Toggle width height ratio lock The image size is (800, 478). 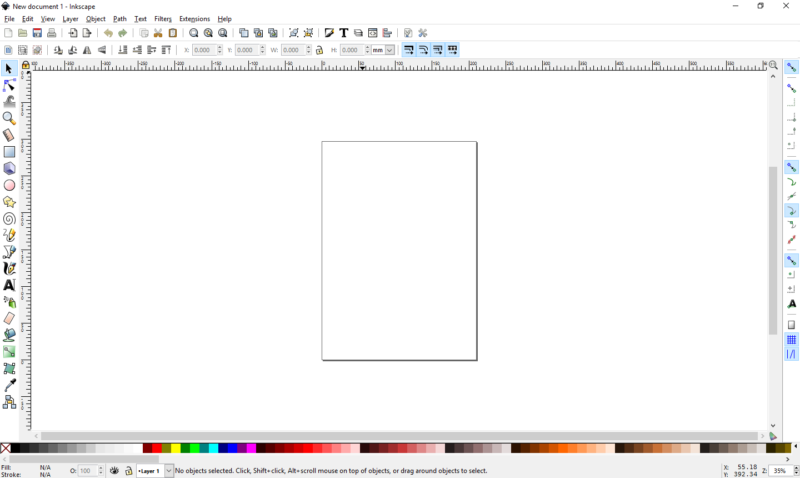point(319,50)
